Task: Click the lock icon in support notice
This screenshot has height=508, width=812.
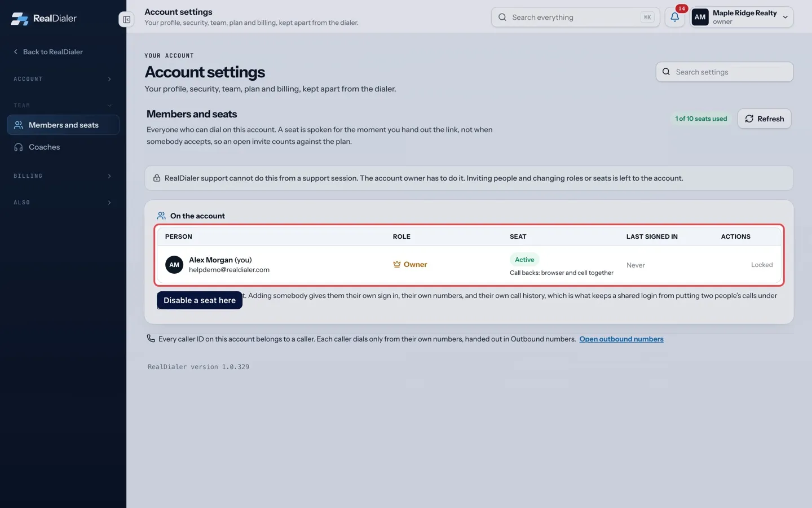Action: coord(157,178)
